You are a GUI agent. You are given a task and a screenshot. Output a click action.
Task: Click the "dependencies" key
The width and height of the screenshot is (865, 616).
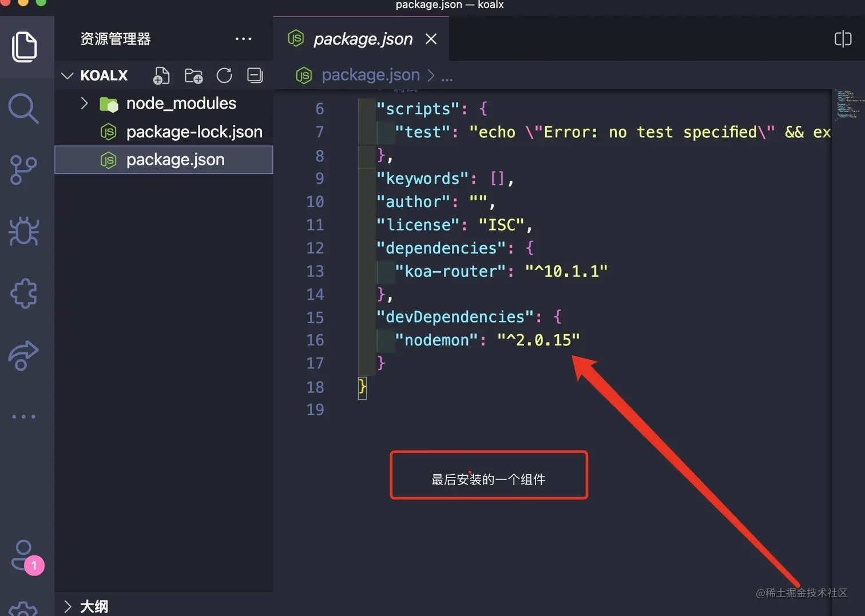pyautogui.click(x=441, y=248)
